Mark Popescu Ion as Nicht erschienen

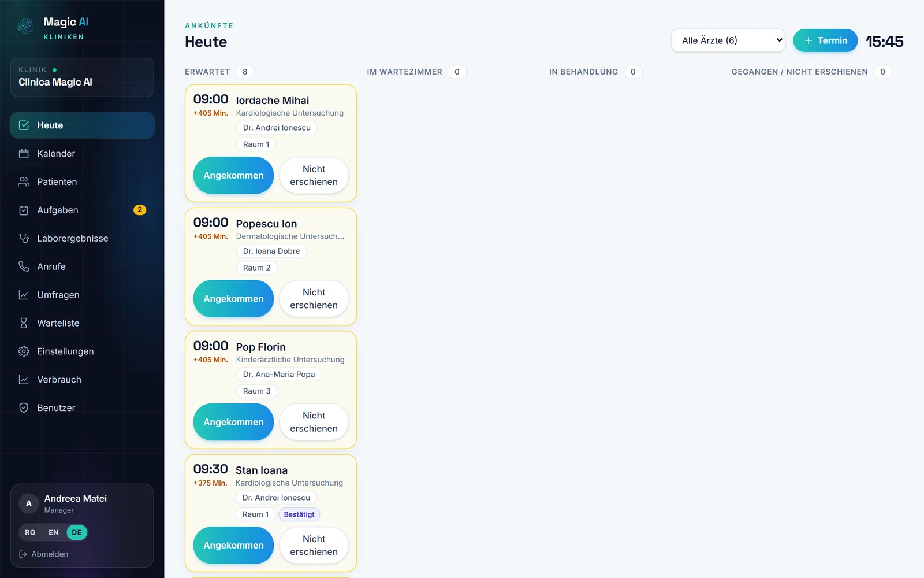[x=314, y=299]
